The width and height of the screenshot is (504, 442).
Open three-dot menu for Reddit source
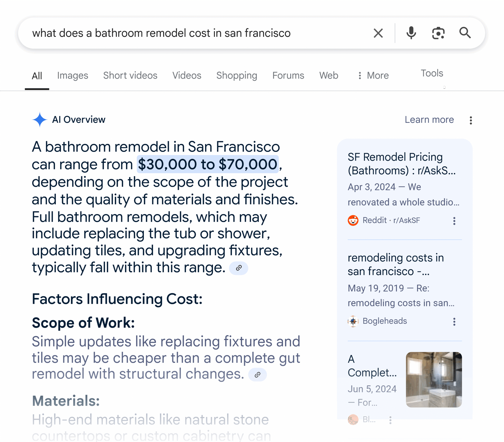click(x=454, y=221)
